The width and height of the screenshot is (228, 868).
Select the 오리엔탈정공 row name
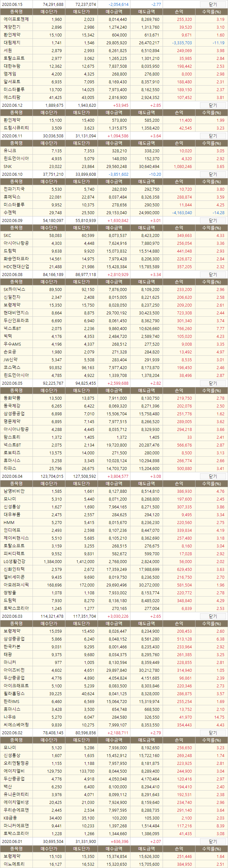click(x=16, y=763)
